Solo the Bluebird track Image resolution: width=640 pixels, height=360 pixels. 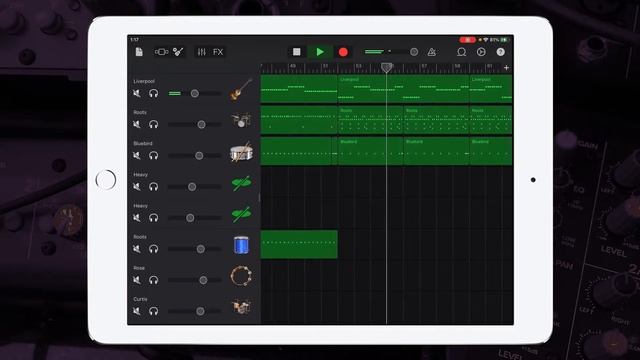point(153,156)
